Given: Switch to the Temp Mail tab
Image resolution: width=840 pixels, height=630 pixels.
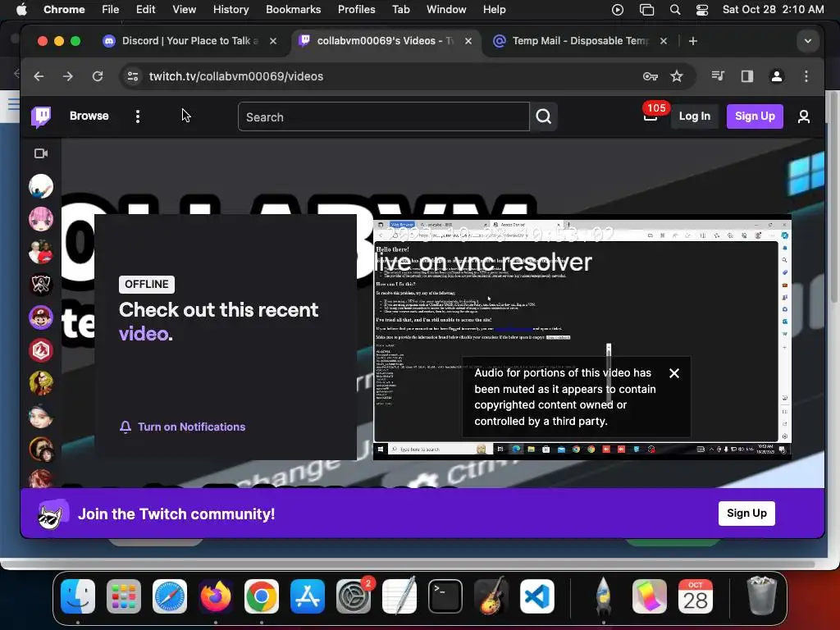Looking at the screenshot, I should click(580, 41).
